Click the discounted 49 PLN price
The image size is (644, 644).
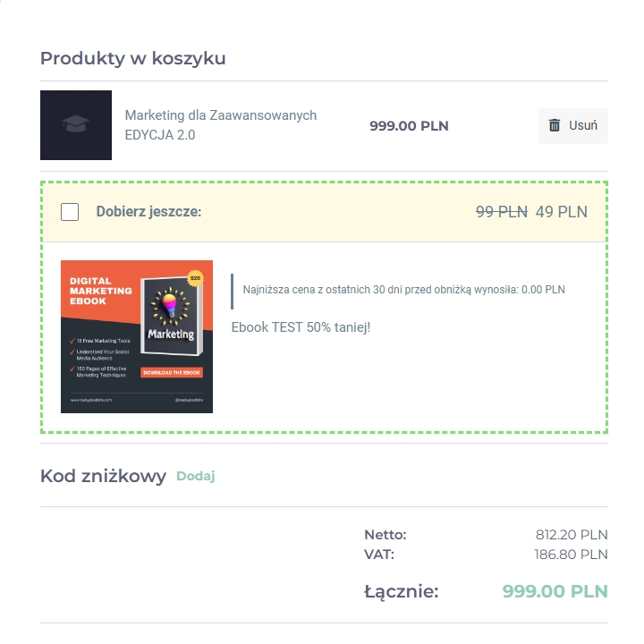pos(562,212)
